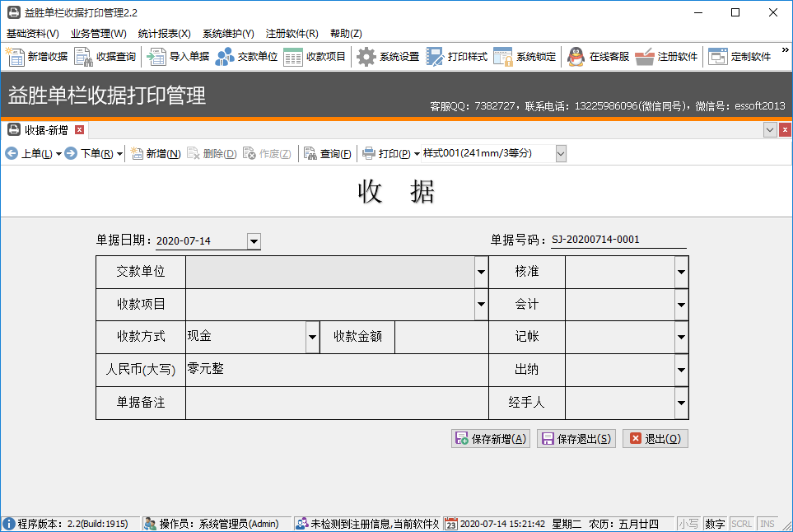Click into the 收款金额 amount field
The width and height of the screenshot is (793, 532).
[441, 337]
